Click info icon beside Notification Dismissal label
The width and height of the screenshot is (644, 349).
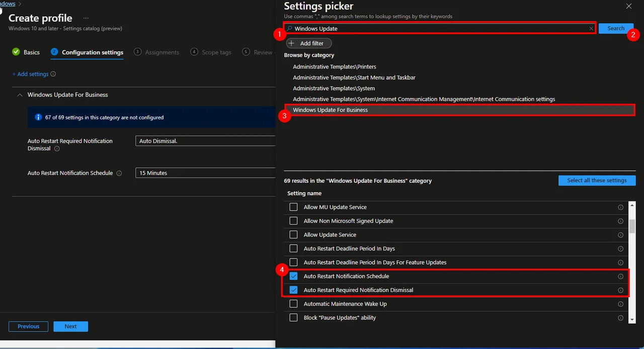[57, 149]
